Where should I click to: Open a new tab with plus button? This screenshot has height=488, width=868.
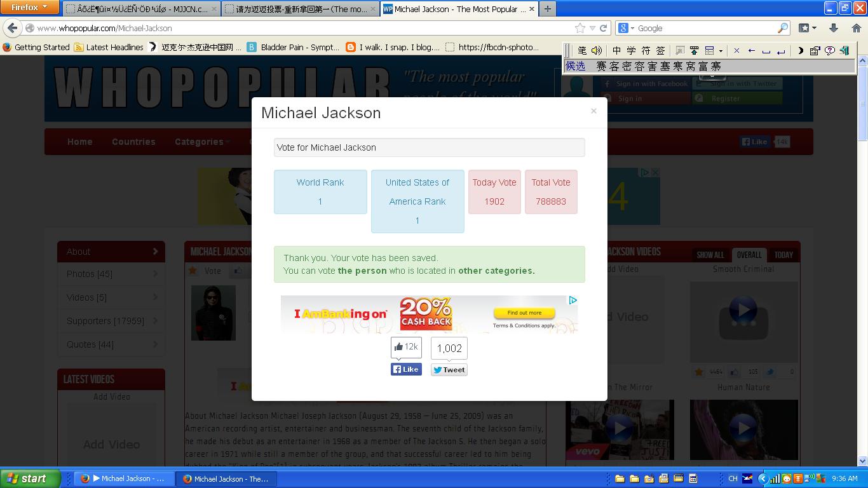[547, 9]
